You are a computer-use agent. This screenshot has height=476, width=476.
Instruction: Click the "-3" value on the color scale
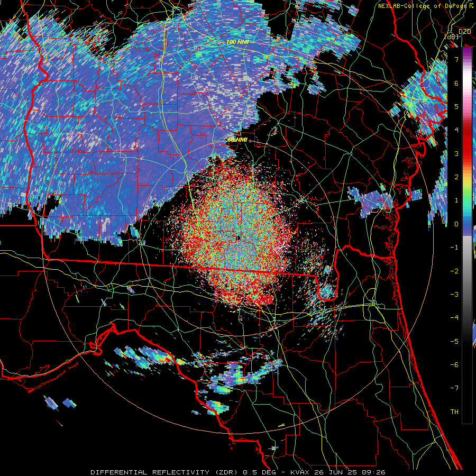[x=454, y=295]
